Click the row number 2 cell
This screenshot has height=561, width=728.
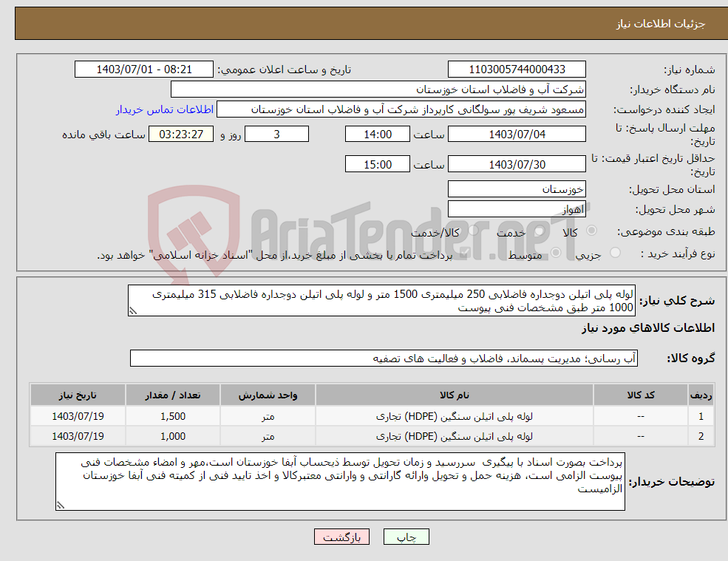coord(701,436)
